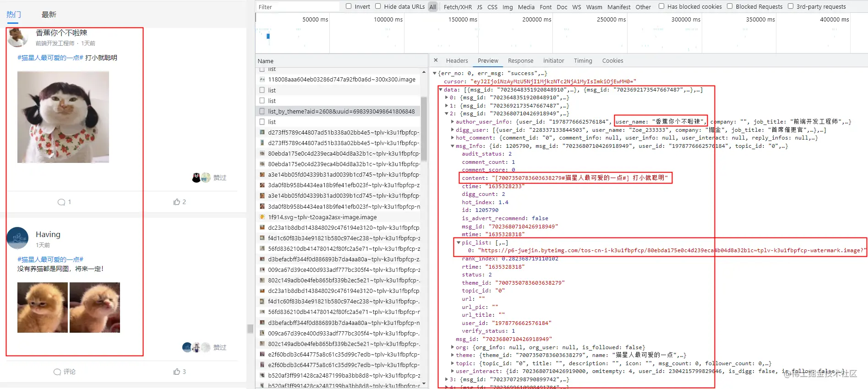Click the like thumb icon showing 2
The width and height of the screenshot is (868, 389).
[176, 202]
